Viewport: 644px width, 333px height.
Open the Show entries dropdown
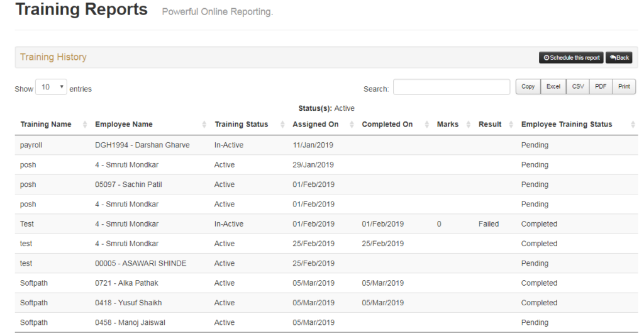coord(51,87)
